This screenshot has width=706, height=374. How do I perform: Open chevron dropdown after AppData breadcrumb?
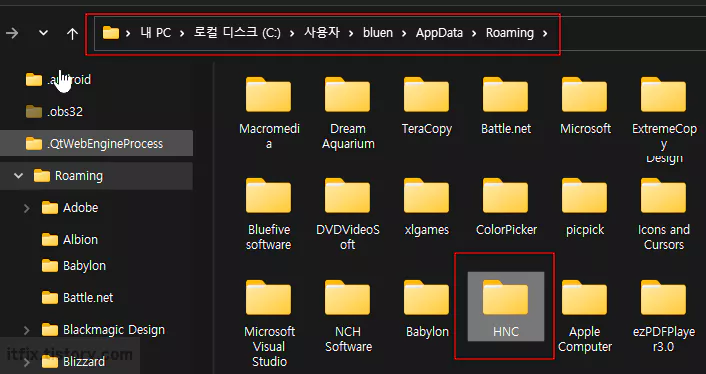[x=475, y=33]
